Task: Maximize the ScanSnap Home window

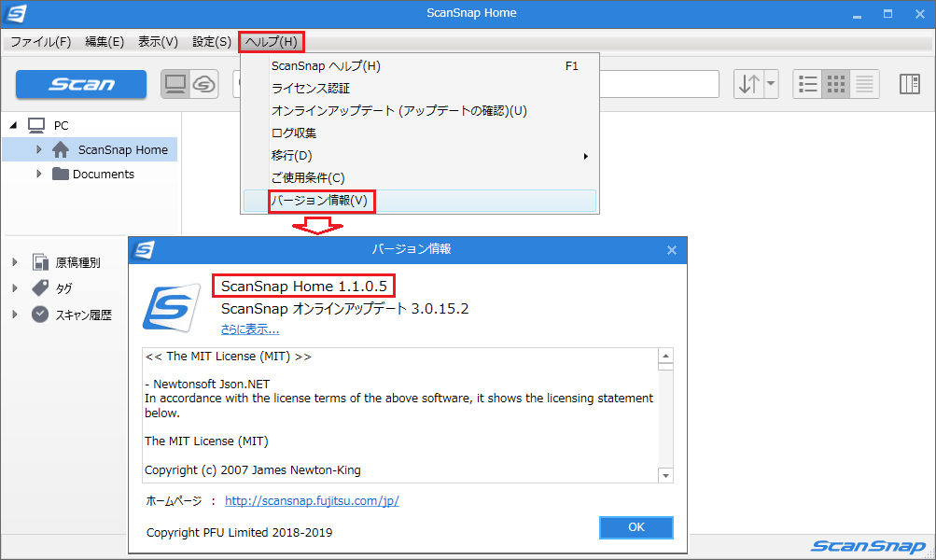Action: (x=888, y=14)
